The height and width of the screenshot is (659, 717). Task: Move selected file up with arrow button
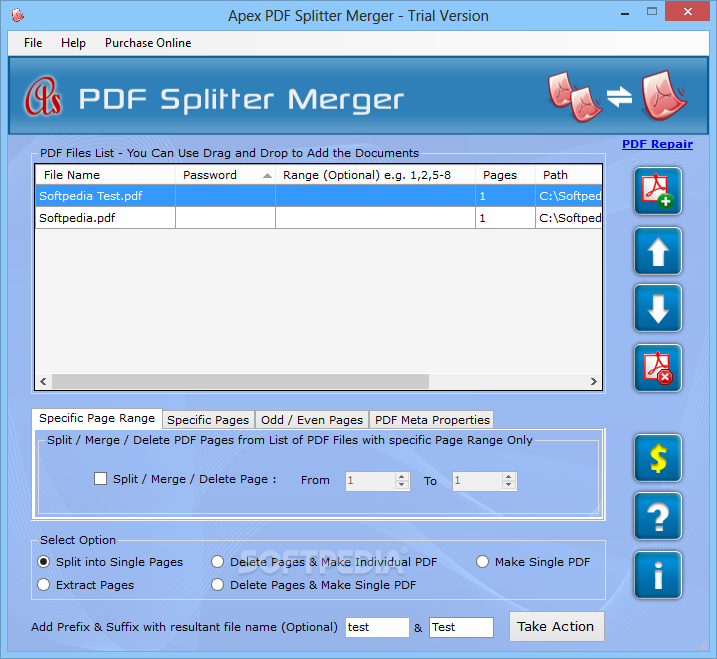pos(658,251)
